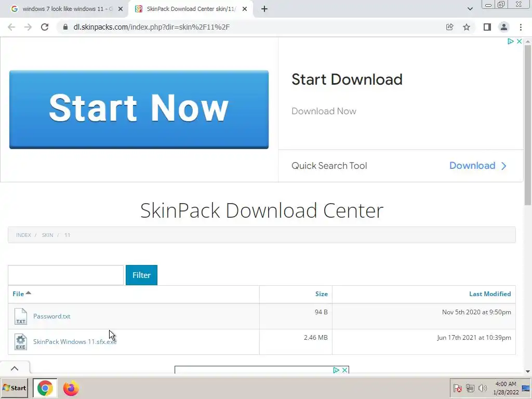
Task: Click the page vertical scrollbar thumb
Action: [x=528, y=125]
